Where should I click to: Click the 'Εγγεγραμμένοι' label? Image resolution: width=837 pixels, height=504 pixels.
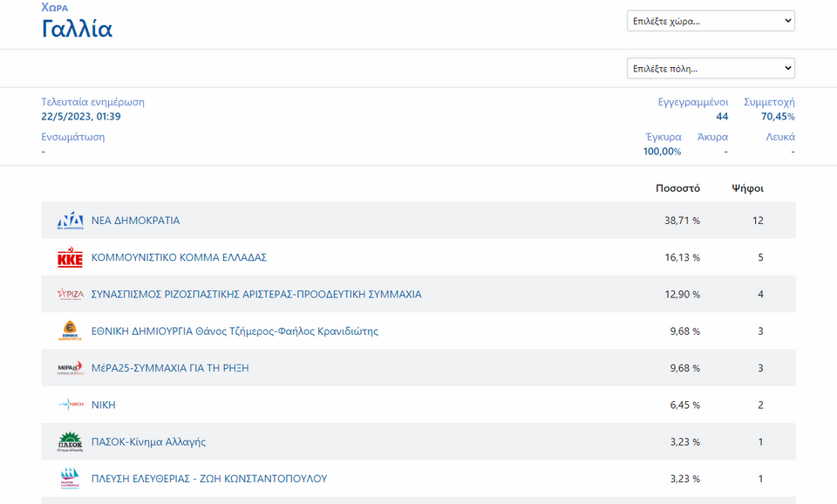(693, 102)
